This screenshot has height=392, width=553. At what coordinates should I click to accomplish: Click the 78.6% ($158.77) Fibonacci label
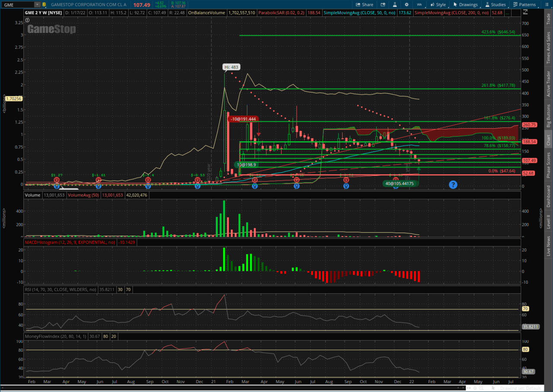coord(499,146)
